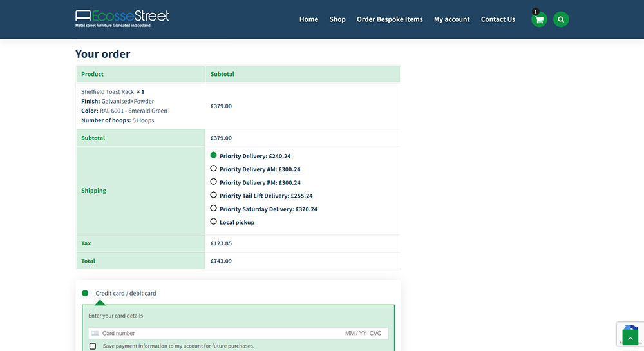This screenshot has width=644, height=351.
Task: Click the green search icon
Action: [561, 19]
